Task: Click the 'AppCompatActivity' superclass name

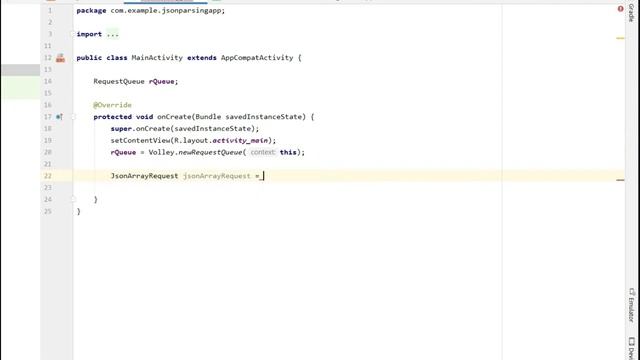Action: click(x=257, y=58)
